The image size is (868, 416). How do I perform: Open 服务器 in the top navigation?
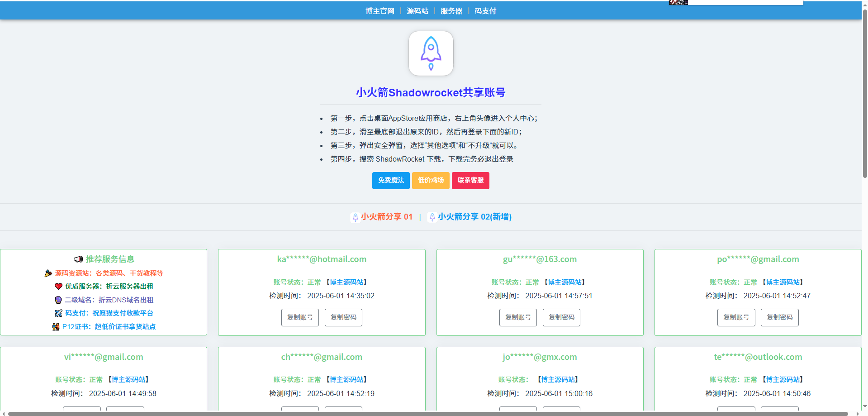451,11
